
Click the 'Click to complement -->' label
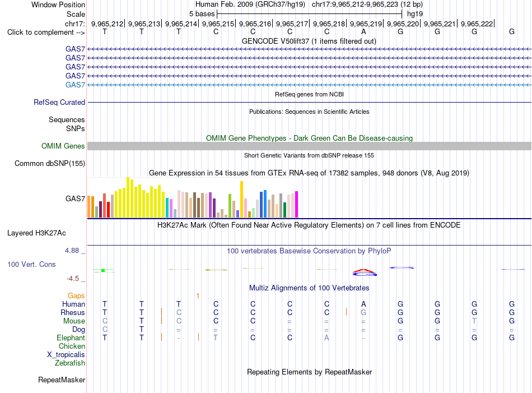tap(46, 33)
